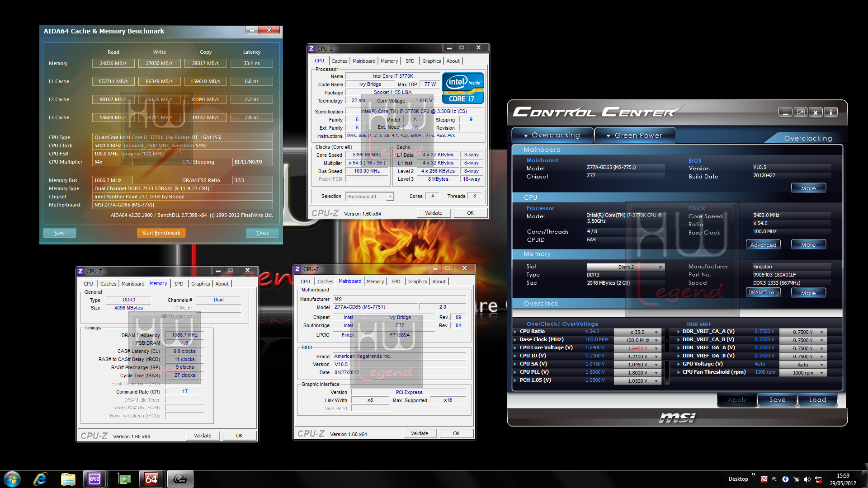
Task: Click Apply in Control Center
Action: coord(737,400)
